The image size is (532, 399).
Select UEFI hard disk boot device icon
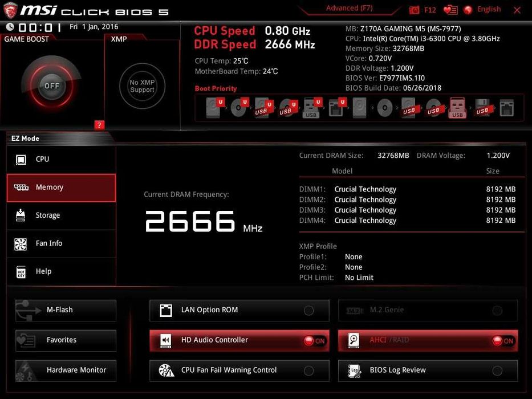click(216, 108)
